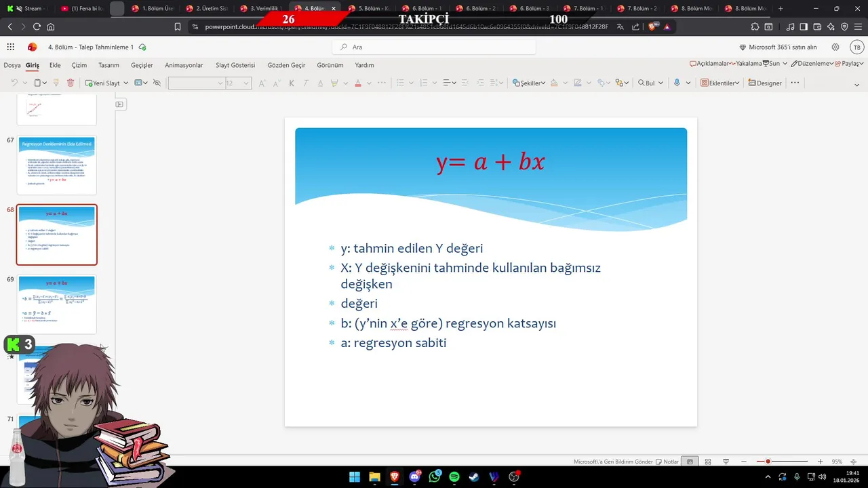Image resolution: width=868 pixels, height=488 pixels.
Task: Expand ribbon display options chevron
Action: point(856,83)
